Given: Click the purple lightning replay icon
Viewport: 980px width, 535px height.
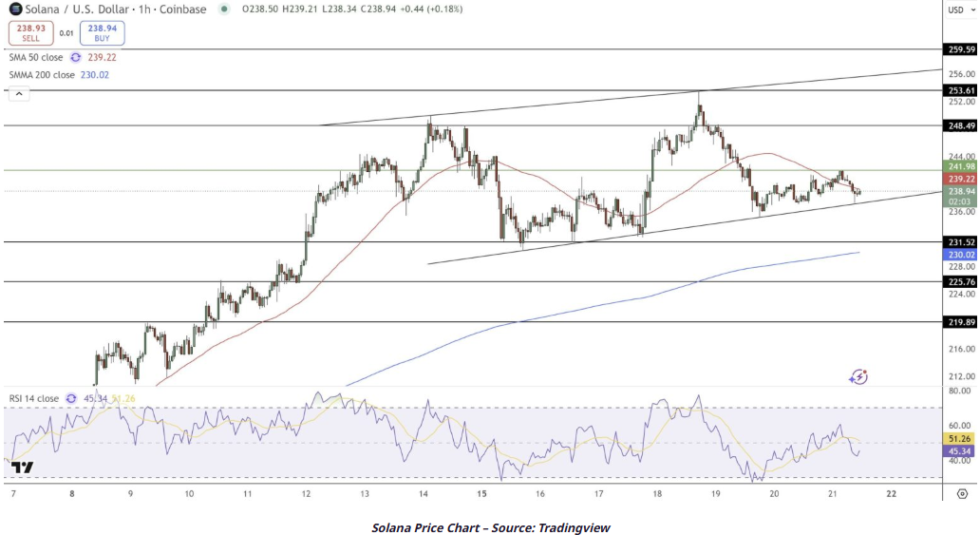Looking at the screenshot, I should 858,377.
